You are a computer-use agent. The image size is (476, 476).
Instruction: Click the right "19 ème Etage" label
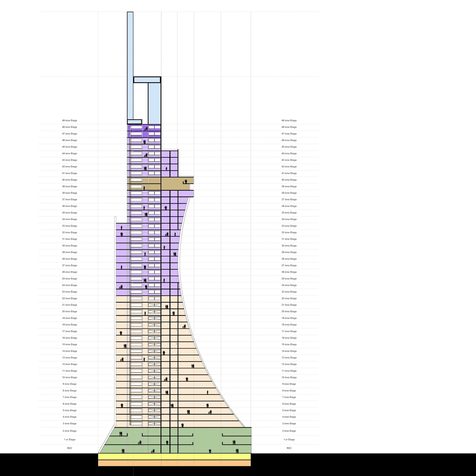(x=289, y=318)
